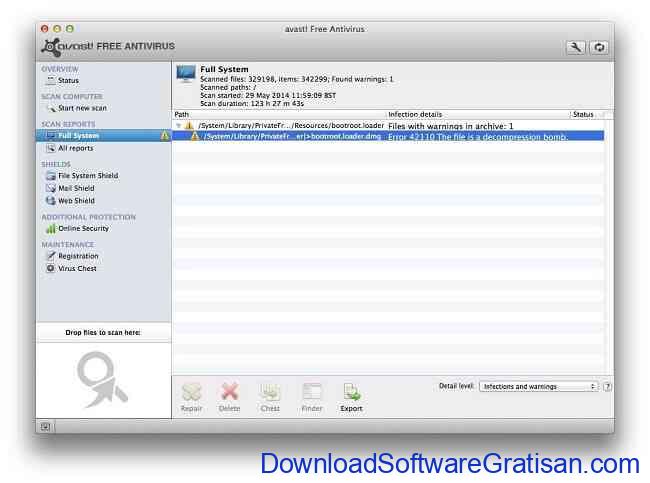Open Web Shield settings
This screenshot has height=483, width=650.
[76, 201]
